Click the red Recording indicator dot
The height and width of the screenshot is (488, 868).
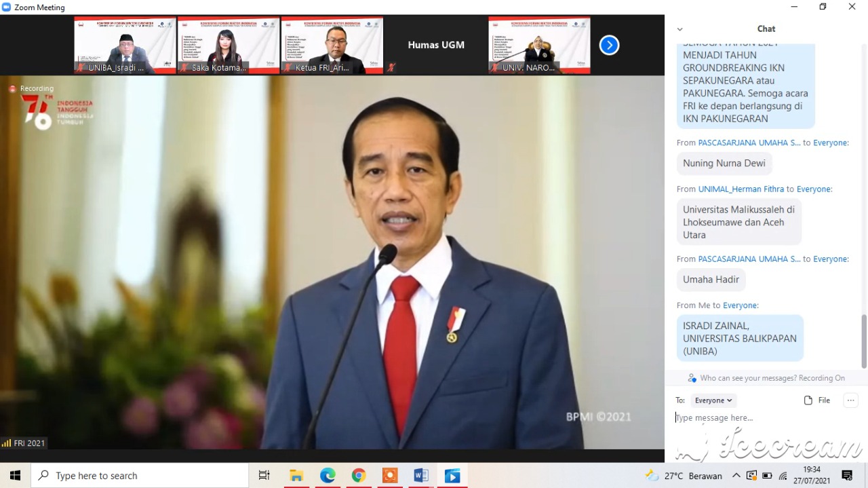12,89
